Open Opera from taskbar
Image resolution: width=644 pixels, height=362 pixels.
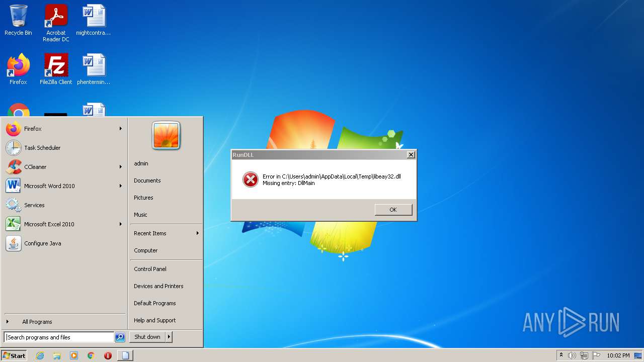tap(108, 355)
